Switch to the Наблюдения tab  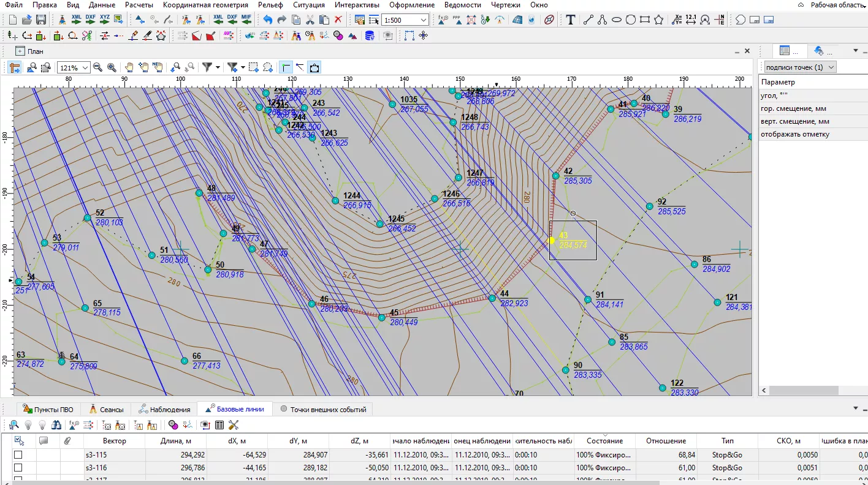pos(164,409)
